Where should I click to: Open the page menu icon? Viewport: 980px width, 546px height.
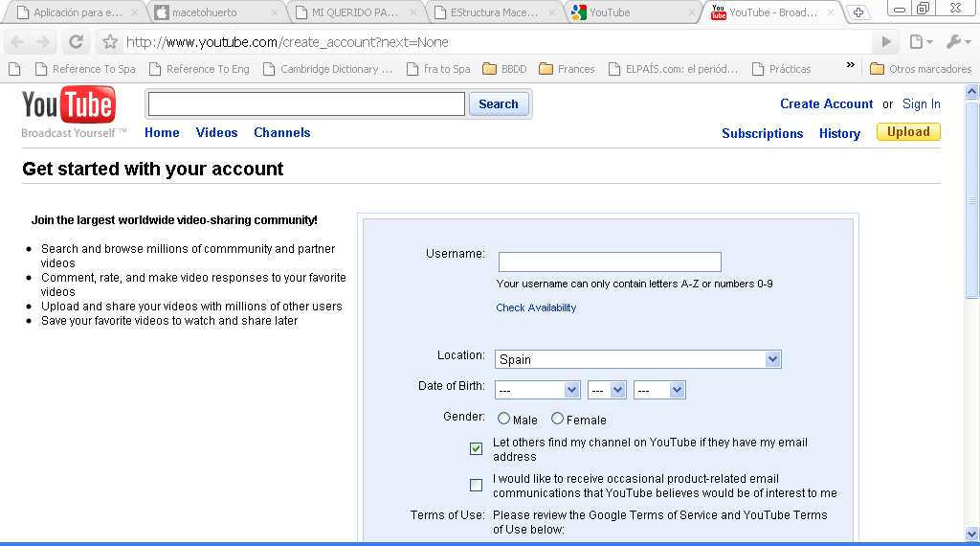[921, 42]
